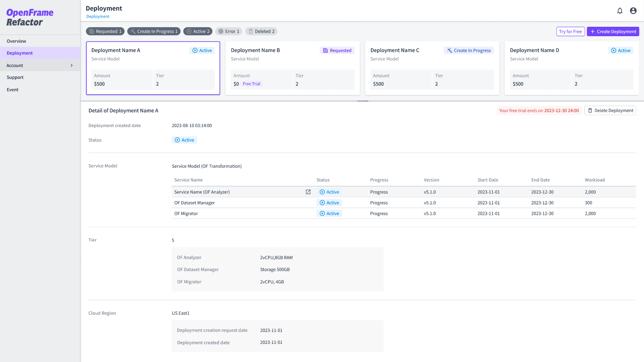Select Overview in the sidebar

tap(16, 41)
